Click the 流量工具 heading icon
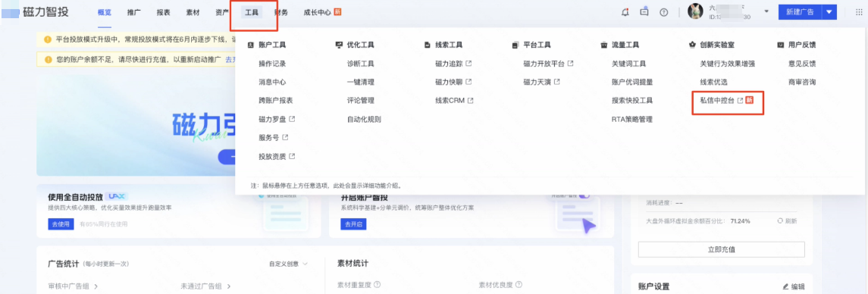868x294 pixels. (604, 45)
